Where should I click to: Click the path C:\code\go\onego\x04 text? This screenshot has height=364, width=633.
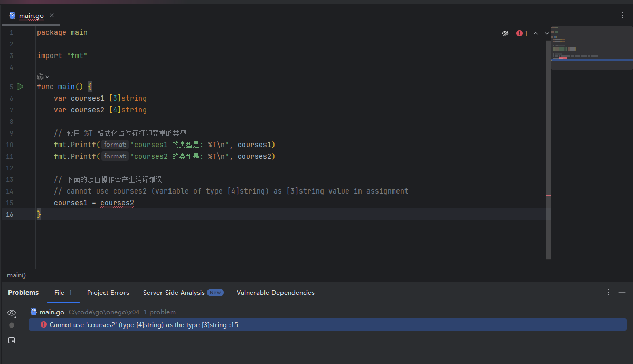[x=104, y=312]
